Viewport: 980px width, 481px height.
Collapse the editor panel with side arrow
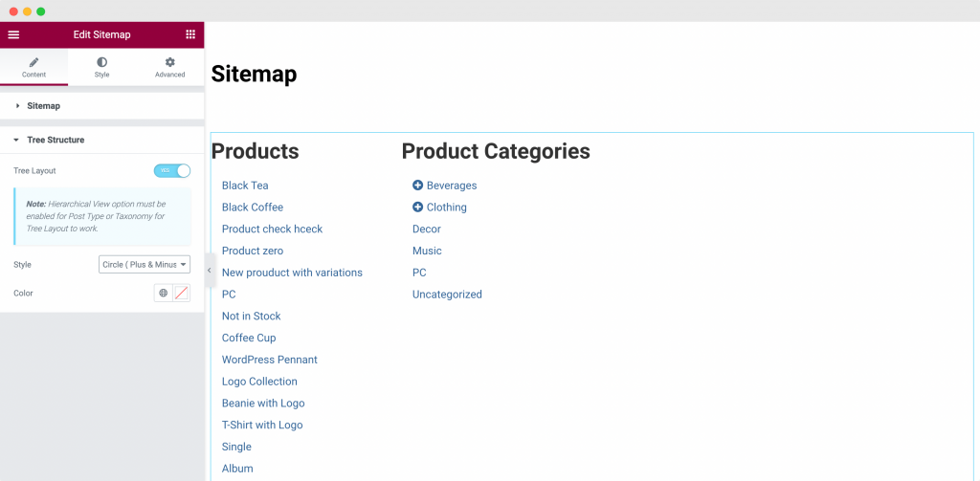click(210, 271)
